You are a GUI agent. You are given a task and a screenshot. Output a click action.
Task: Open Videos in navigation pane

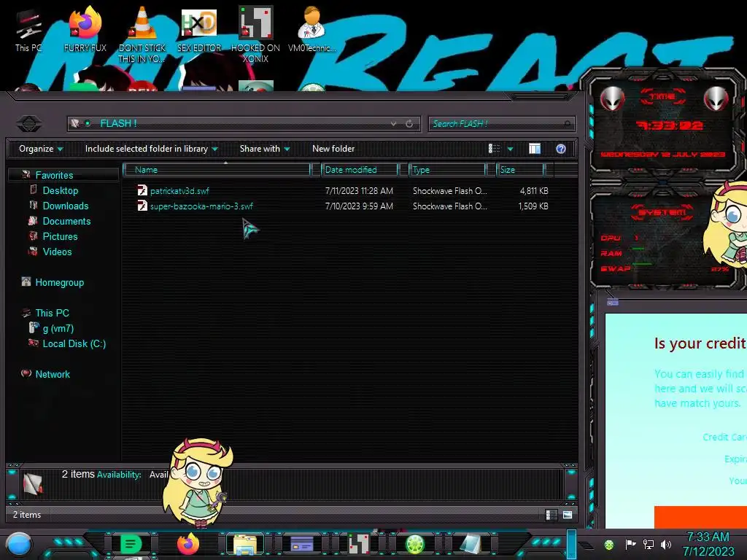(x=57, y=252)
